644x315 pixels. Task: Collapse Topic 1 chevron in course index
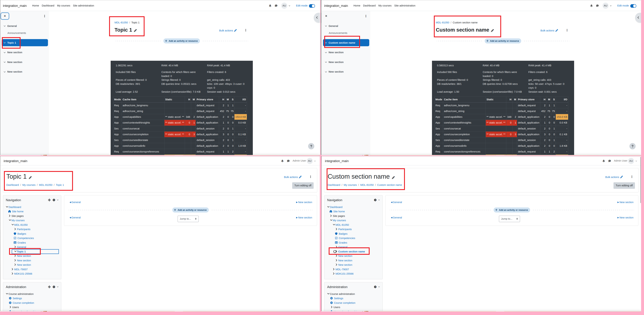(4, 43)
